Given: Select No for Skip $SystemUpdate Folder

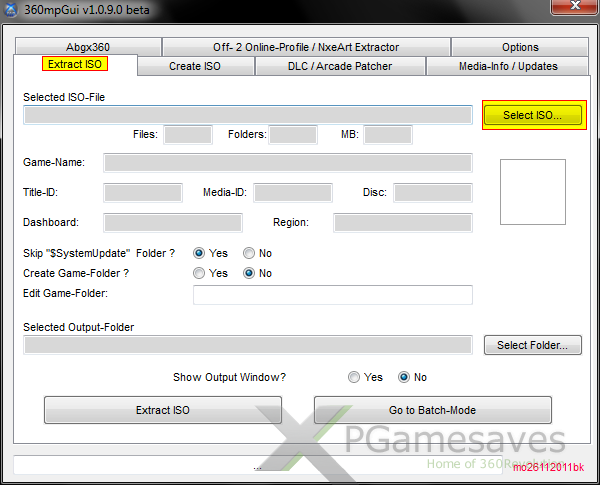Looking at the screenshot, I should [250, 253].
